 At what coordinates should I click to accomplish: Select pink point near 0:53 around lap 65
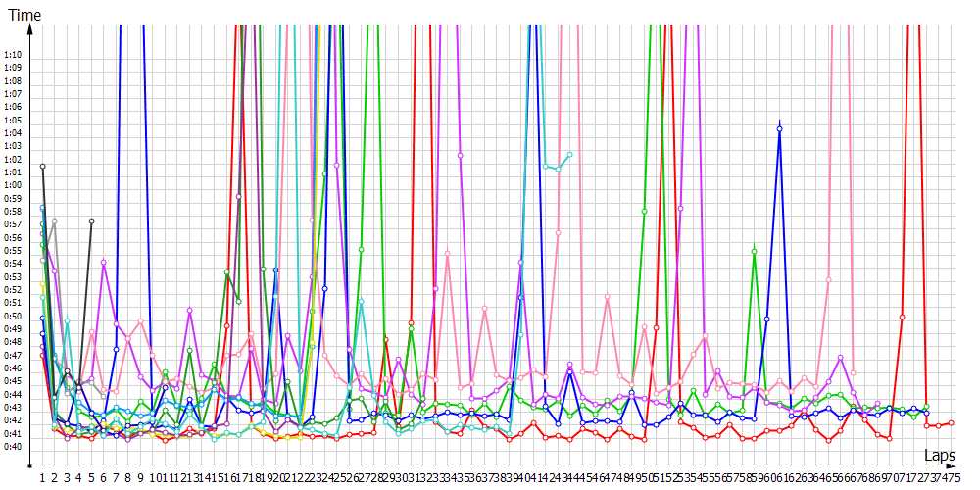tap(828, 280)
